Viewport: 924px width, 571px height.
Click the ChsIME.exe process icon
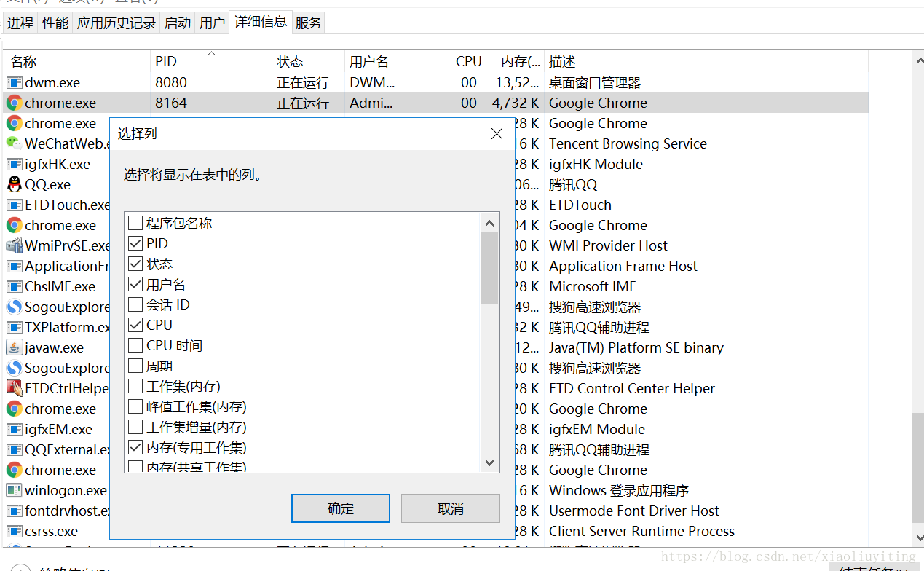coord(14,286)
